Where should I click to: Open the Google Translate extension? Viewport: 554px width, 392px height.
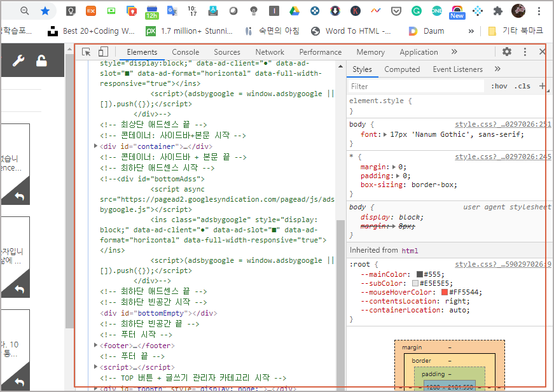click(x=172, y=11)
